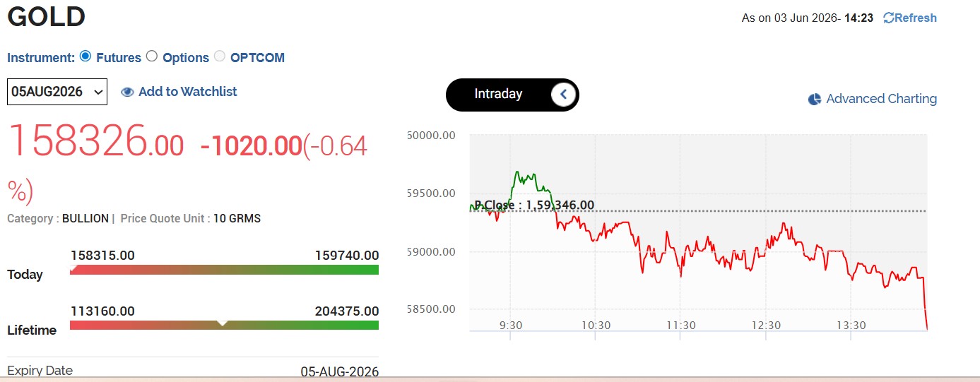This screenshot has width=980, height=382.
Task: Click the green peak on intraday chart
Action: coord(517,172)
